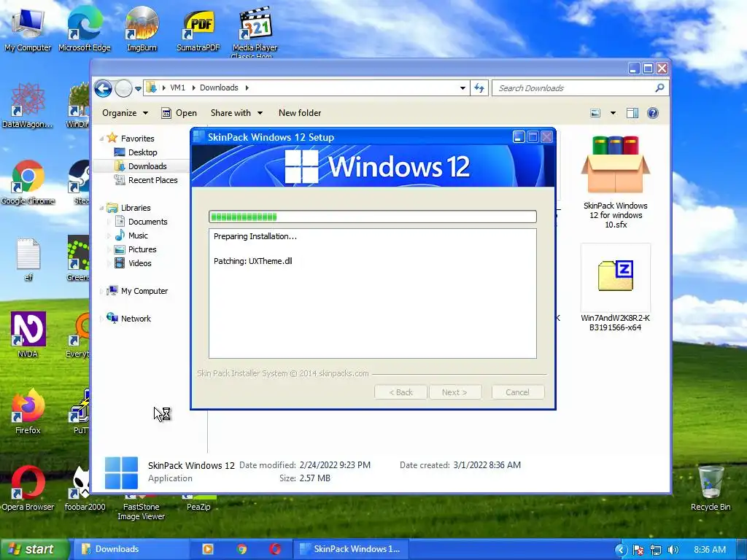
Task: Click the installation progress bar
Action: (373, 217)
